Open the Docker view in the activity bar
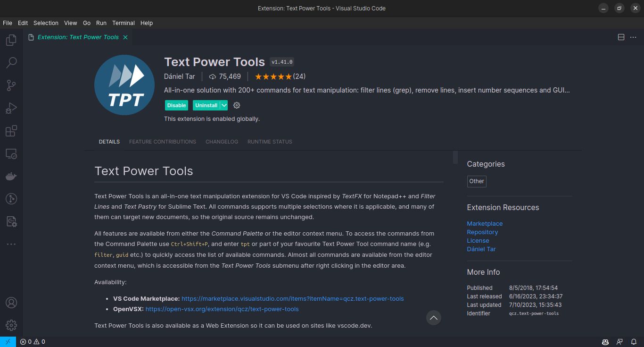644x347 pixels. click(x=11, y=176)
